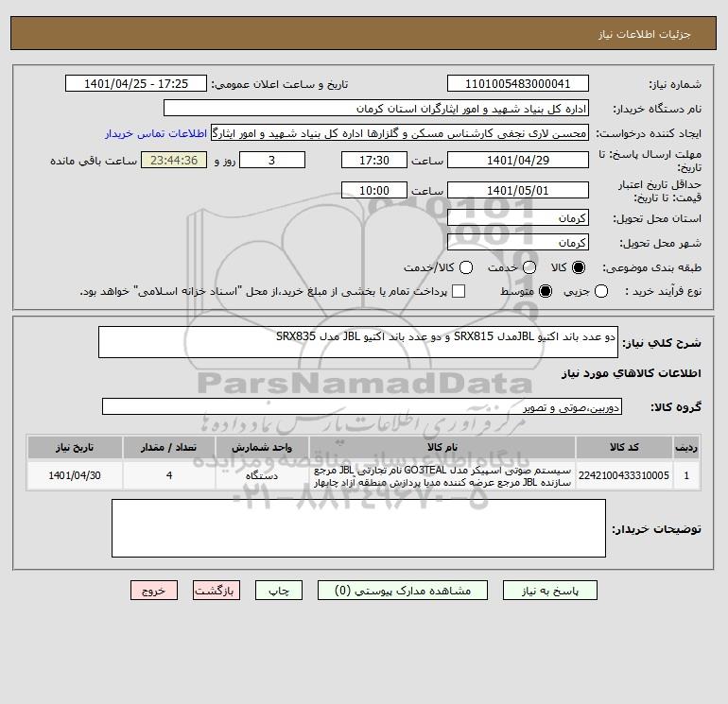Click the remaining days field showing 3
728x704 pixels.
pos(272,160)
